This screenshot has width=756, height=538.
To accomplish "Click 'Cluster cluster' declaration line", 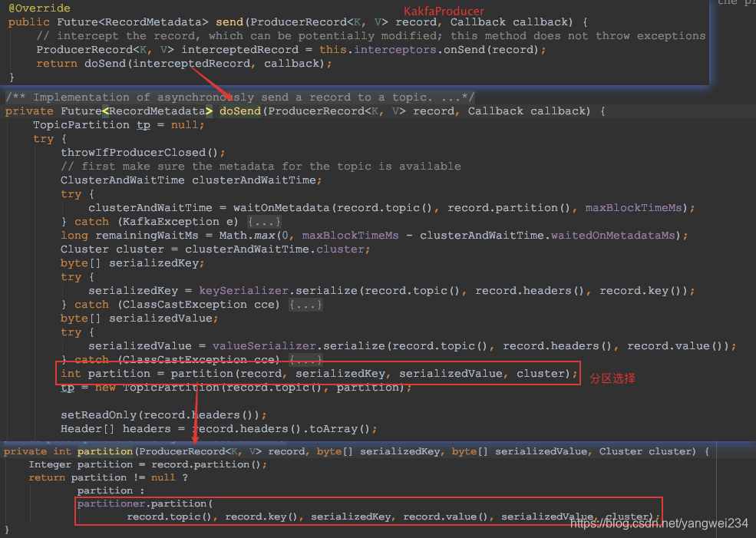I will coord(215,249).
